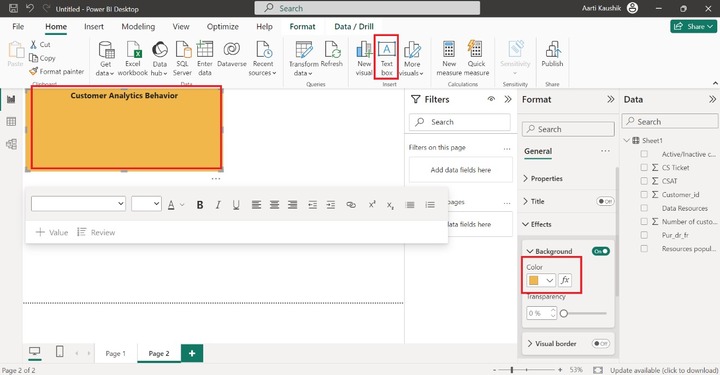Switch to Model view in left sidebar
The width and height of the screenshot is (720, 375).
(11, 144)
